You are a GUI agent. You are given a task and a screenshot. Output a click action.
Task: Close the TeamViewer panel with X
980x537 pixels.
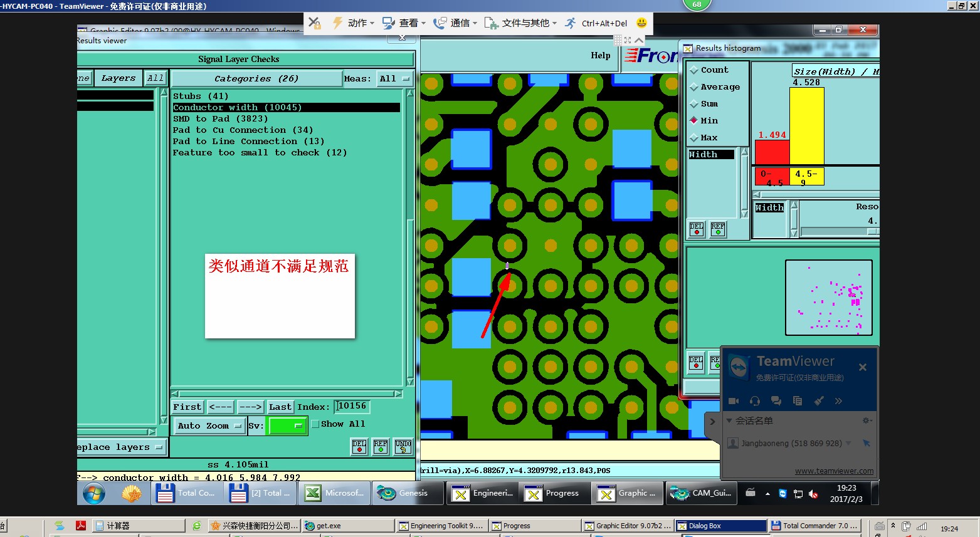(863, 367)
